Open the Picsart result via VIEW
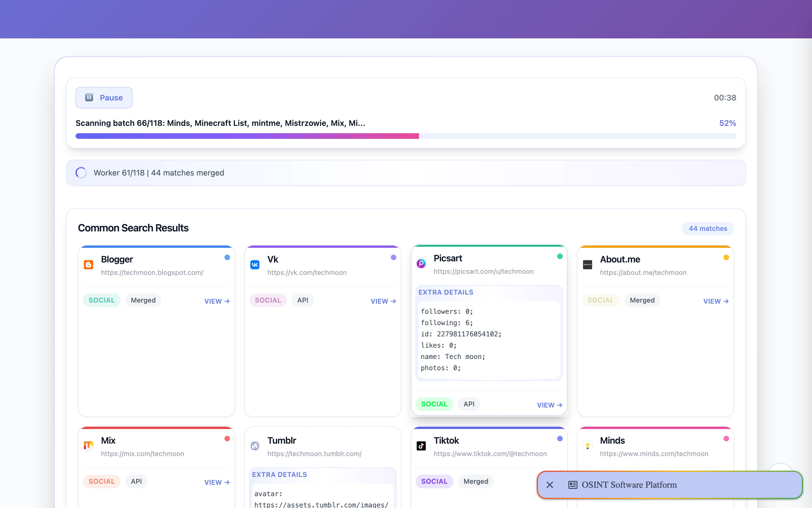This screenshot has width=812, height=508. (x=550, y=405)
